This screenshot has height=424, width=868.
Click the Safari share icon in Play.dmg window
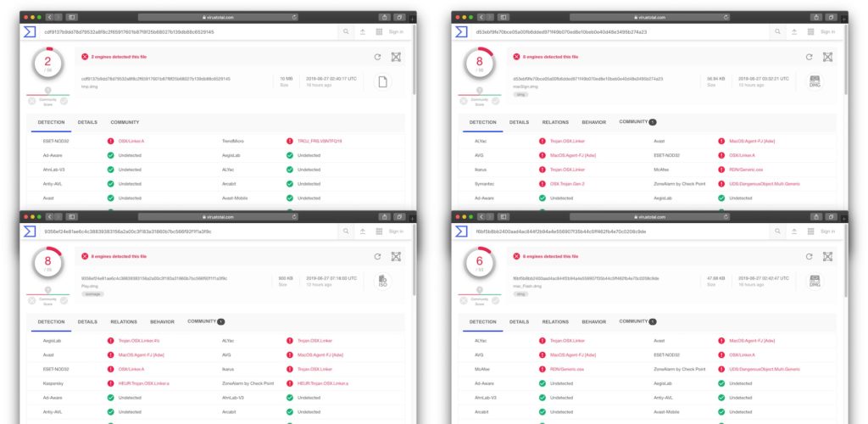point(384,216)
